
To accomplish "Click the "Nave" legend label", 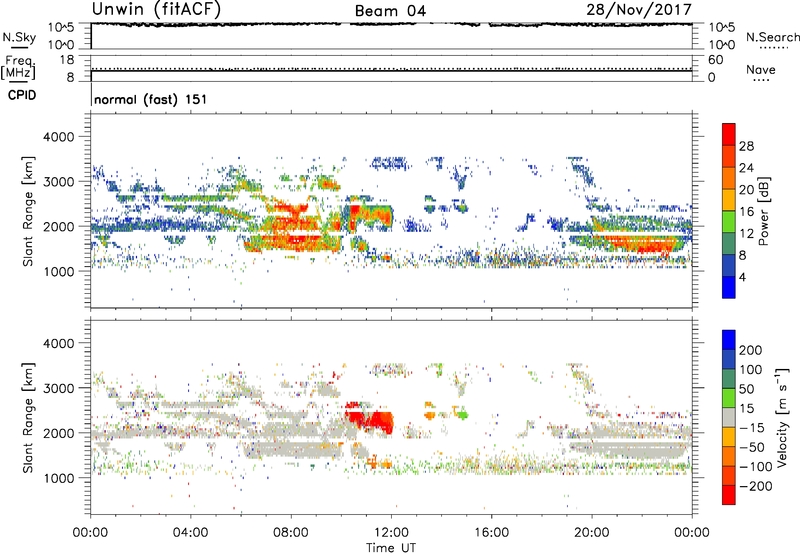I will tap(761, 69).
